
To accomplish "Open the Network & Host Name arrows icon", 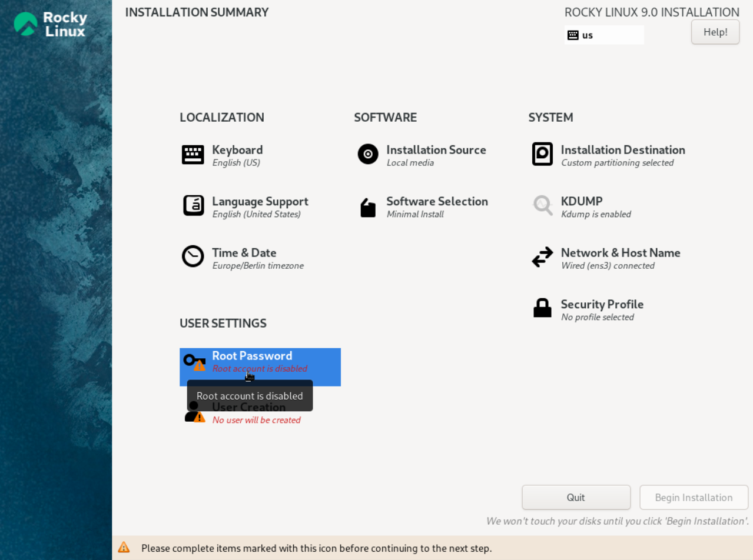I will point(542,257).
